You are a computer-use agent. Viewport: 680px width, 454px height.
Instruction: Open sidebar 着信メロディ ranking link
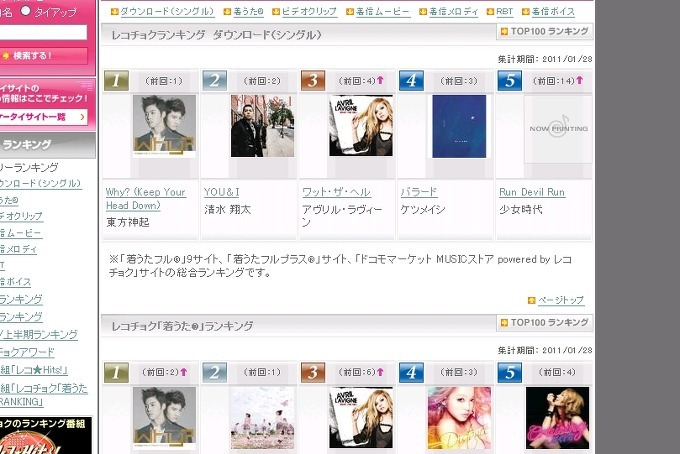(x=18, y=249)
